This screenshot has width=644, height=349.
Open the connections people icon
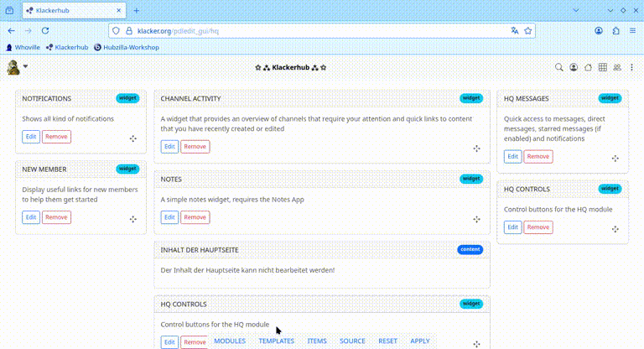pos(617,67)
